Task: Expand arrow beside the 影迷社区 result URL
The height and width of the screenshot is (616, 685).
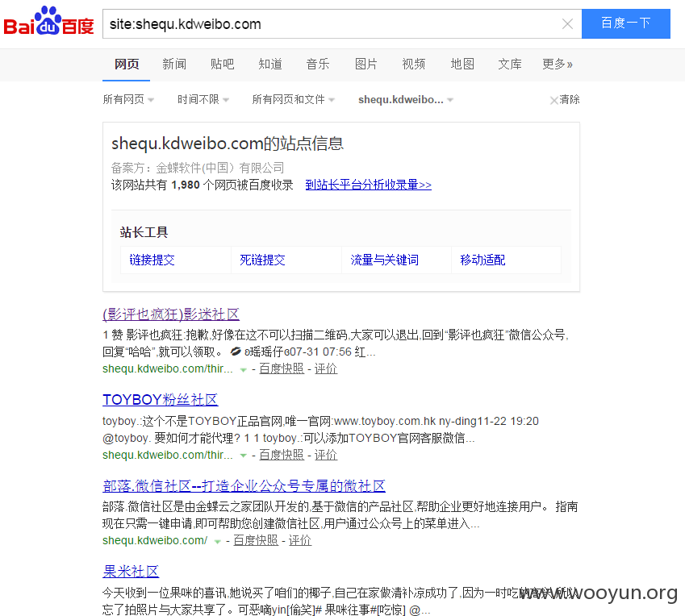Action: click(244, 370)
